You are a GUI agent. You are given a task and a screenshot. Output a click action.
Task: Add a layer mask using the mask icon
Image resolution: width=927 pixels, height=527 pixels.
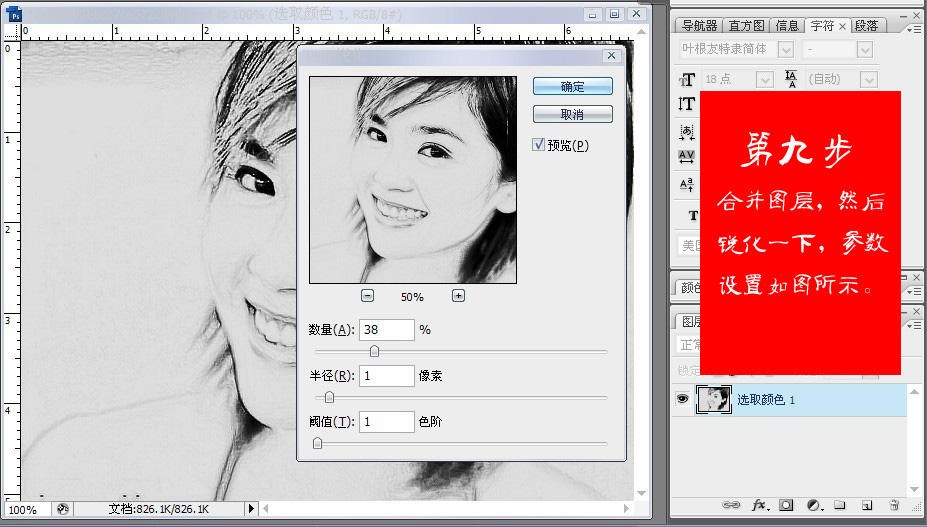(786, 505)
